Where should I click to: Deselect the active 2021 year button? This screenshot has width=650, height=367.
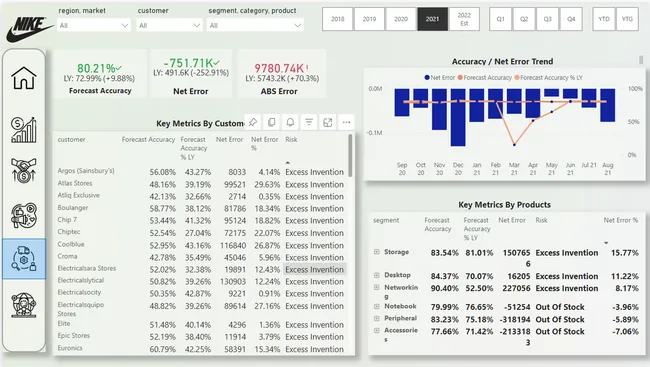432,19
